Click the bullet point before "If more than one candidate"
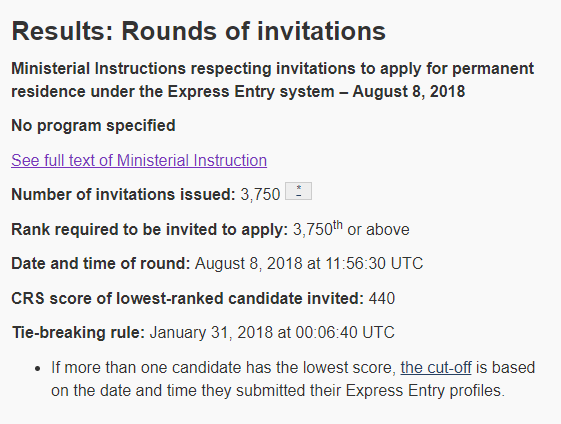 (38, 369)
